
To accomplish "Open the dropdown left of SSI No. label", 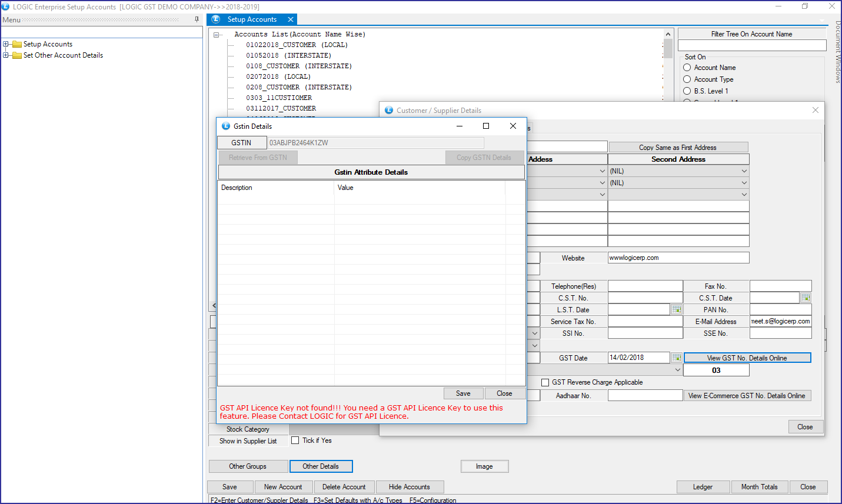I will (535, 333).
